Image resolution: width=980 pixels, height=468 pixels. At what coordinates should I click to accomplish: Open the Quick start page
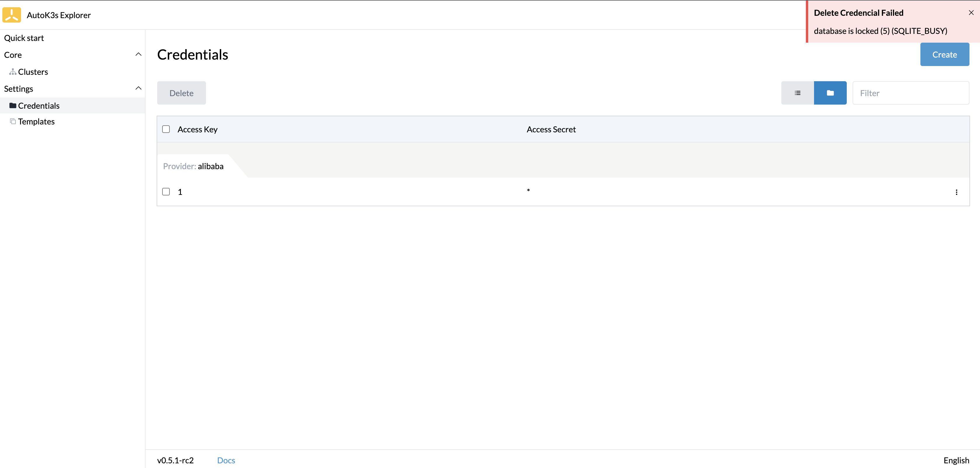[24, 38]
